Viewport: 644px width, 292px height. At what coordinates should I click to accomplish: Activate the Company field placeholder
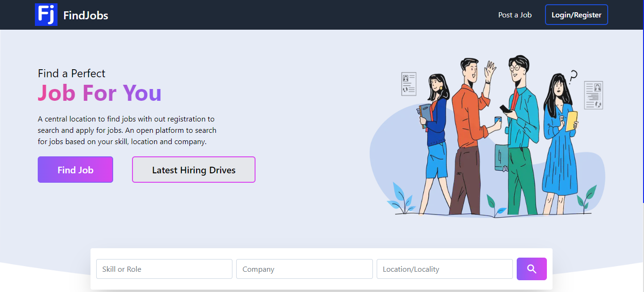(x=258, y=269)
